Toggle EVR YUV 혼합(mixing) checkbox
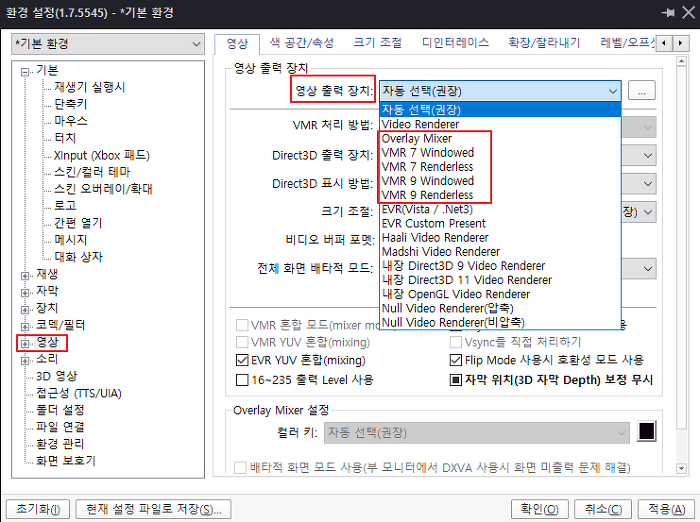This screenshot has height=522, width=700. [242, 360]
